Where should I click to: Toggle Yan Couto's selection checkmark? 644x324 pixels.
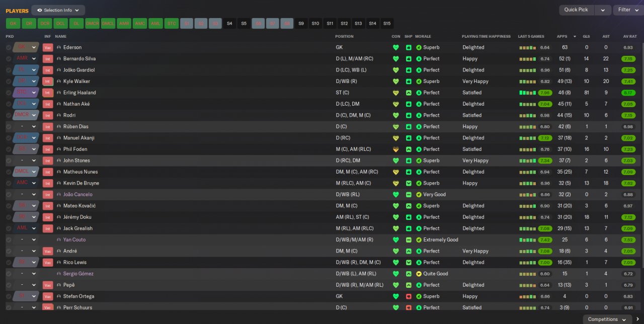tap(9, 240)
